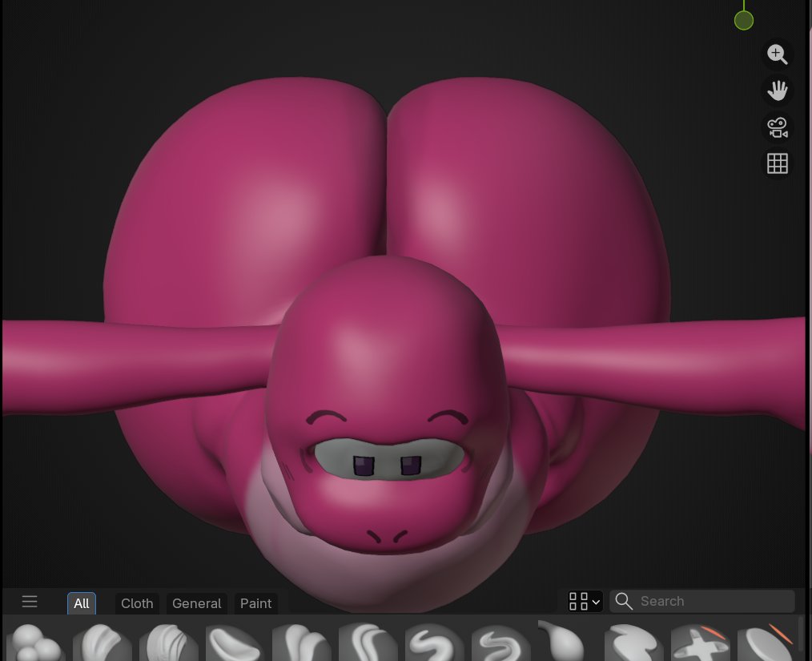The image size is (812, 661).
Task: Open the asset shelf display settings dropdown
Action: point(585,602)
